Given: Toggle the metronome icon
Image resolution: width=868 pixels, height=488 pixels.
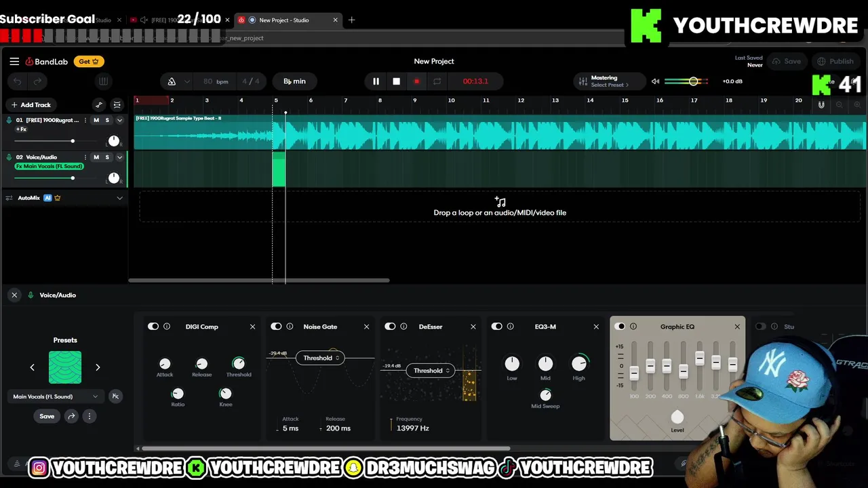Looking at the screenshot, I should (172, 81).
